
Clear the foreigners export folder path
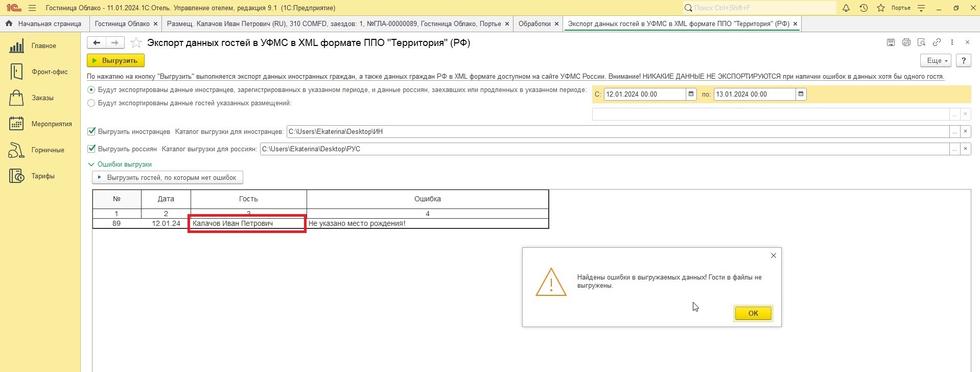[965, 132]
